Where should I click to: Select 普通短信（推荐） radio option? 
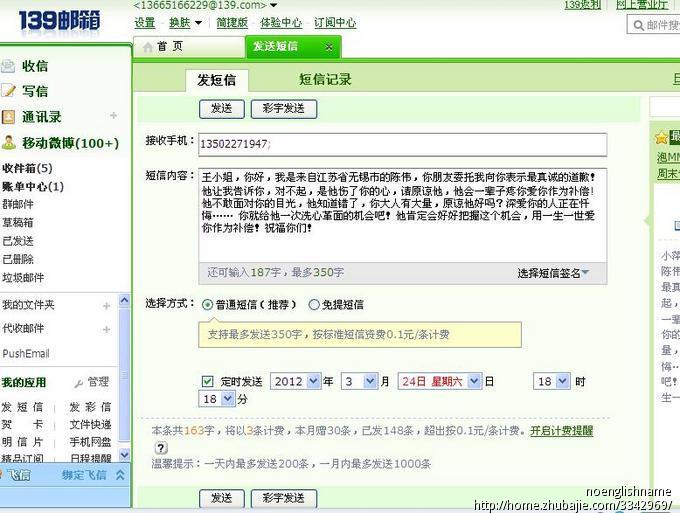click(x=207, y=305)
